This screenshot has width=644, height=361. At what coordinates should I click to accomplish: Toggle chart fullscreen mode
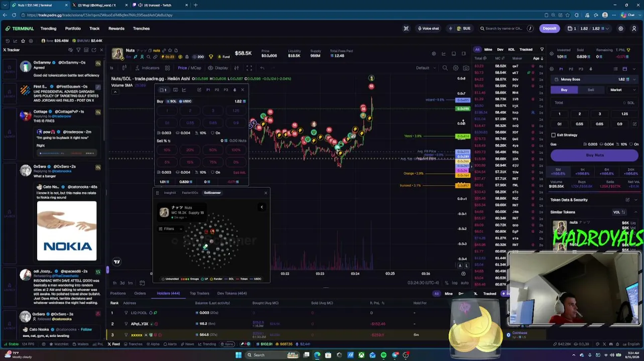pyautogui.click(x=249, y=68)
